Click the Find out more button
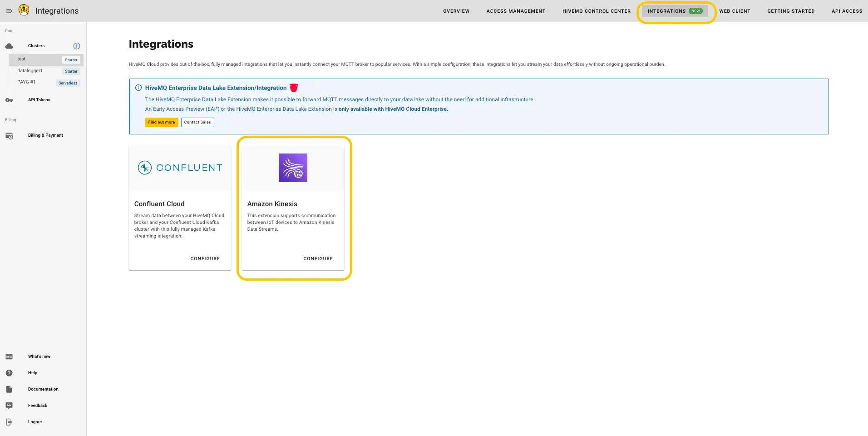This screenshot has height=436, width=868. click(x=162, y=122)
